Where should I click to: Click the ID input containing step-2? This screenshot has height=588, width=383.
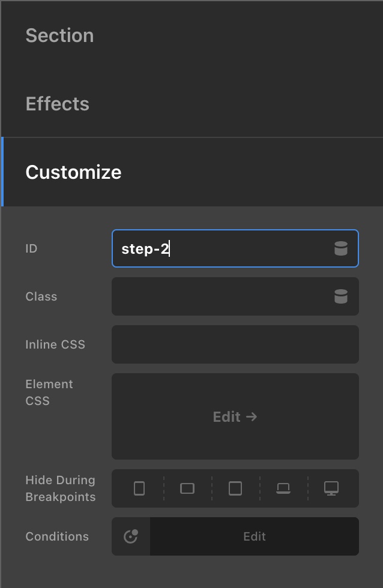(235, 248)
